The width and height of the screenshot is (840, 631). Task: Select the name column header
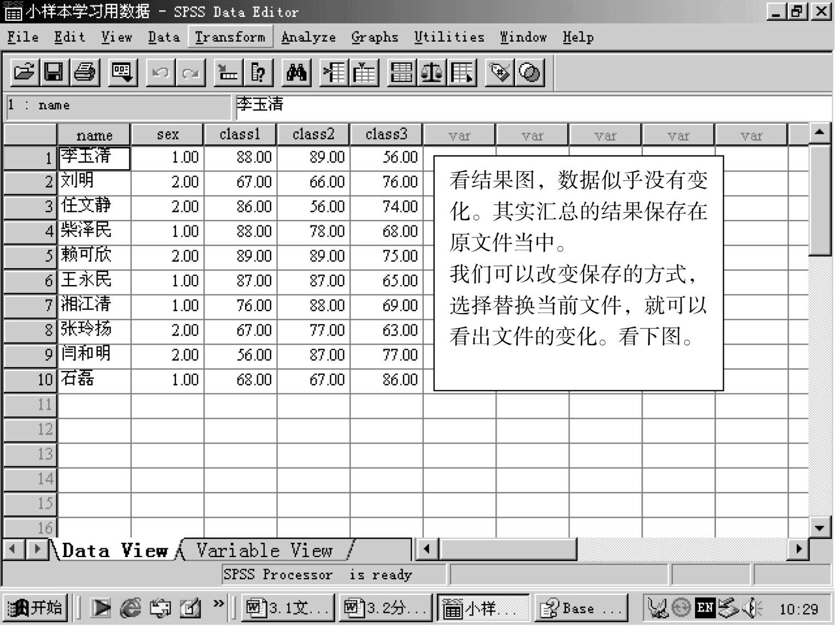point(94,135)
